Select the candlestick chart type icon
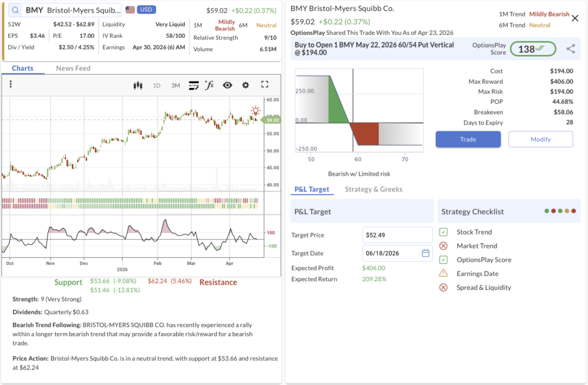588x385 pixels. (x=137, y=85)
